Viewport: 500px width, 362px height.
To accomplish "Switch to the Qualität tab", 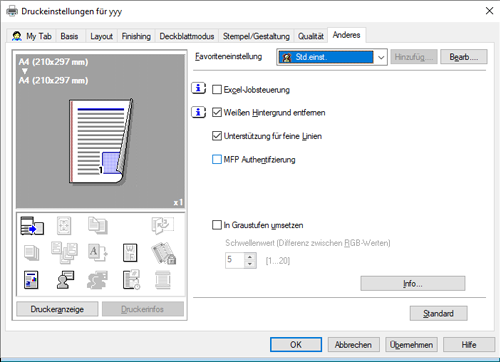I will pyautogui.click(x=311, y=36).
